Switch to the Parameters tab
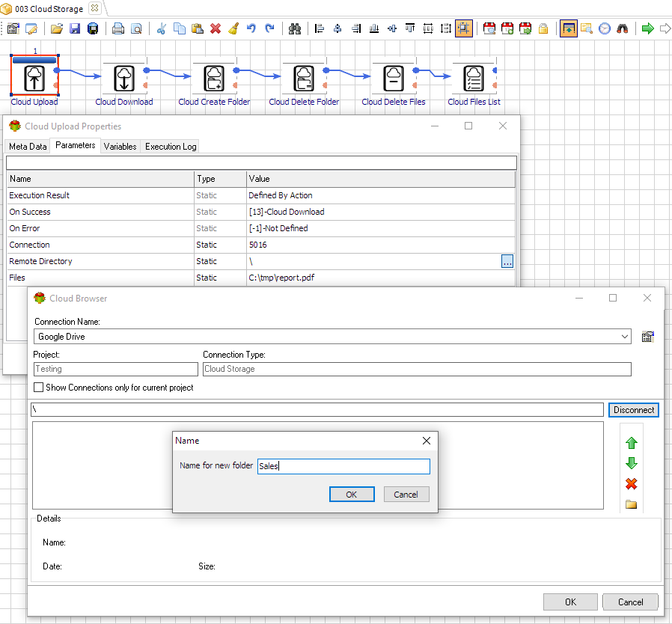This screenshot has width=672, height=624. (x=76, y=145)
